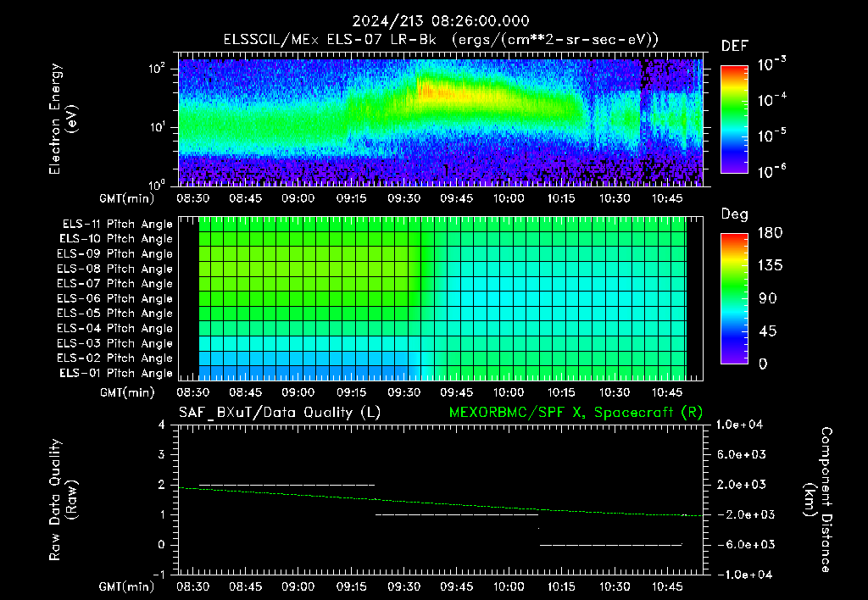
Task: Click the DEF label above the top color bar
Action: point(735,46)
